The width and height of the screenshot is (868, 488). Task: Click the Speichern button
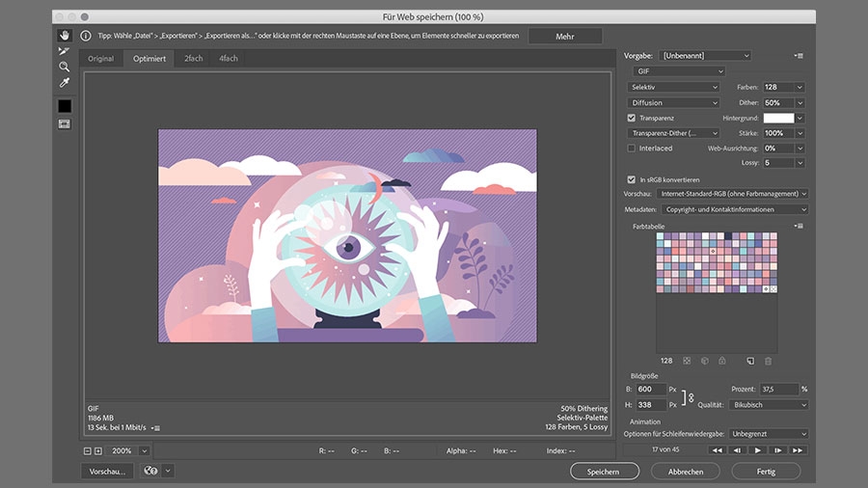coord(605,472)
